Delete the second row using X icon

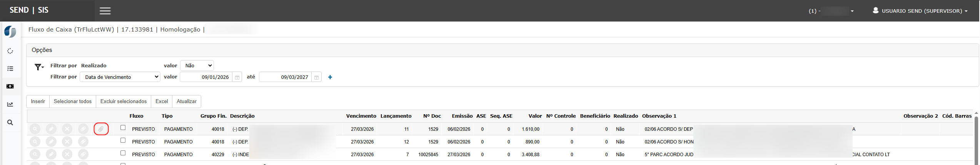pyautogui.click(x=67, y=142)
